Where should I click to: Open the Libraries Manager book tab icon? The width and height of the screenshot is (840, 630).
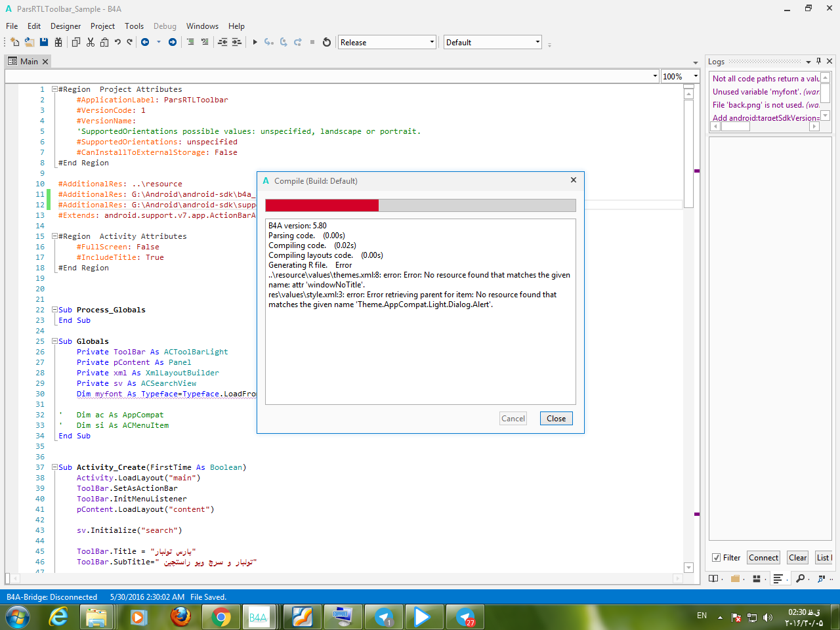tap(714, 578)
